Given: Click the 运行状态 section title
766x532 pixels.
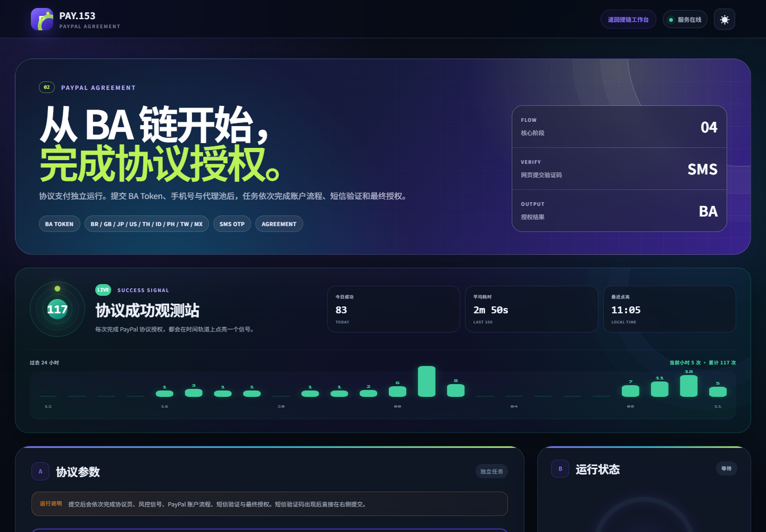Looking at the screenshot, I should [598, 469].
